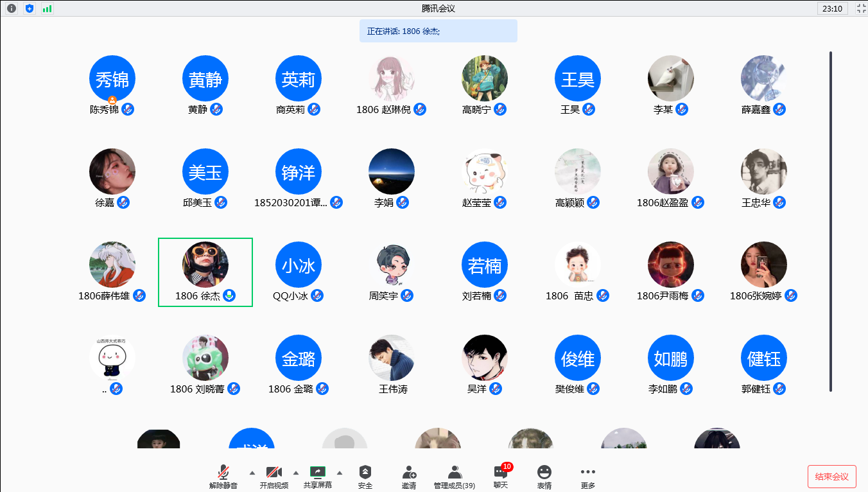Image resolution: width=868 pixels, height=492 pixels.
Task: Open the 表情 emoji reactions
Action: 544,476
